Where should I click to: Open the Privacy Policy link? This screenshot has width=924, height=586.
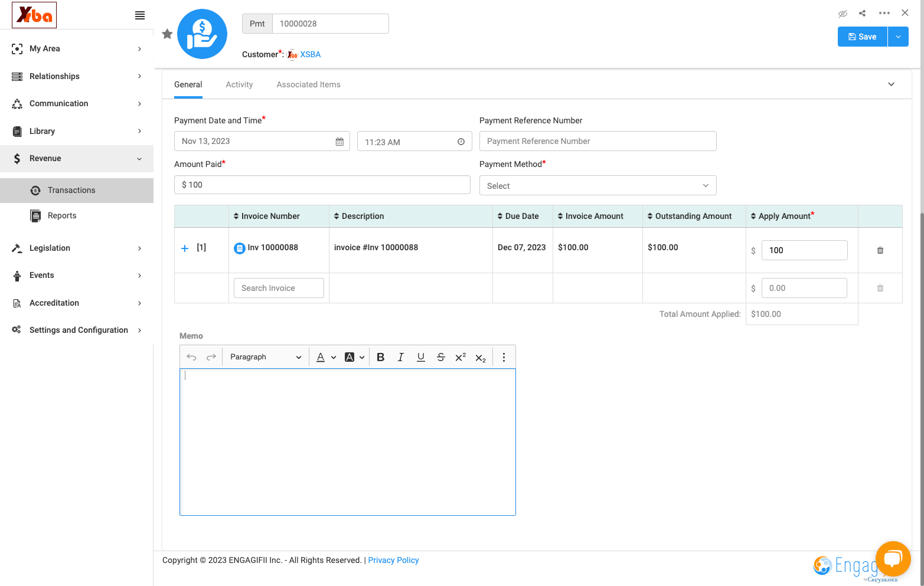[x=393, y=560]
